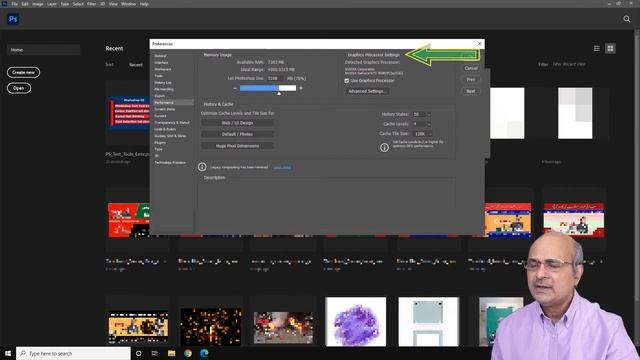Click the Default / Photos button
This screenshot has height=360, width=640.
237,134
